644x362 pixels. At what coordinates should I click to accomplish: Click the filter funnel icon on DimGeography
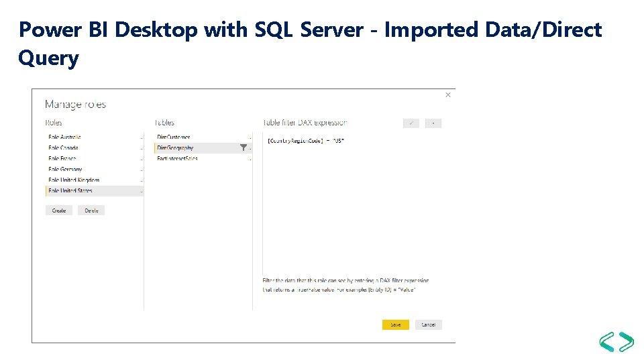click(243, 147)
